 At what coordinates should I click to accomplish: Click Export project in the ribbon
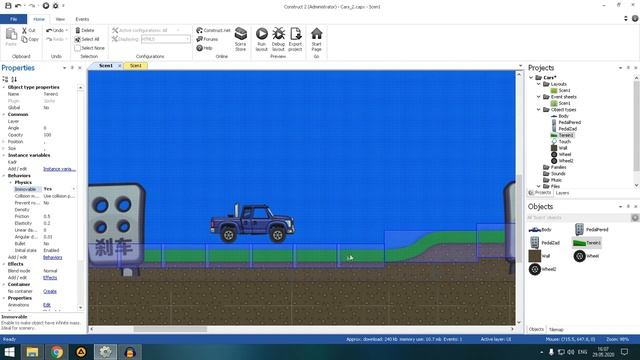(295, 39)
